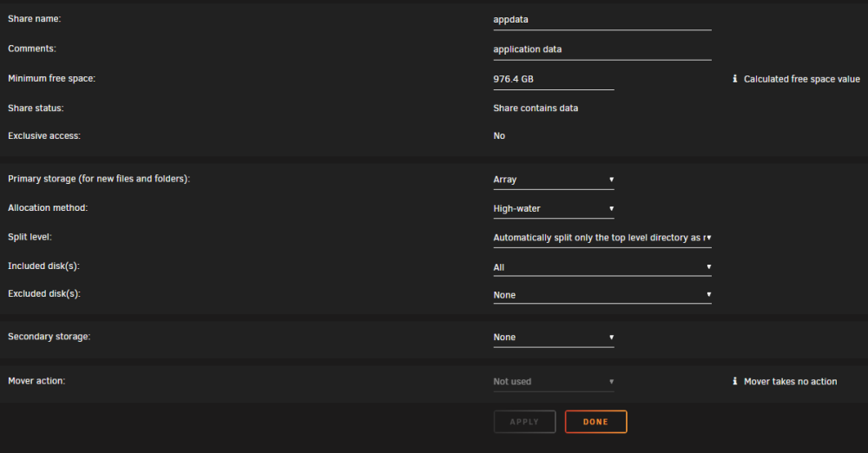Click 'Primary storage (for new files and folders):' label

click(99, 179)
